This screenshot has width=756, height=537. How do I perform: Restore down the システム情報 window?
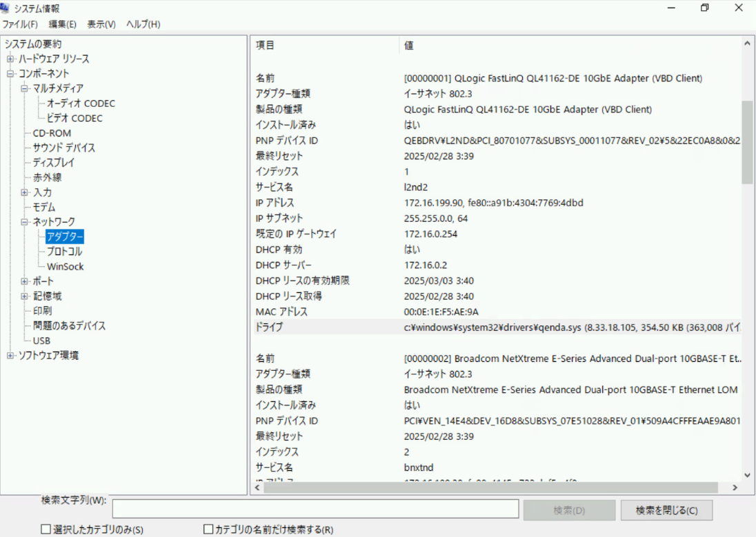pos(704,8)
